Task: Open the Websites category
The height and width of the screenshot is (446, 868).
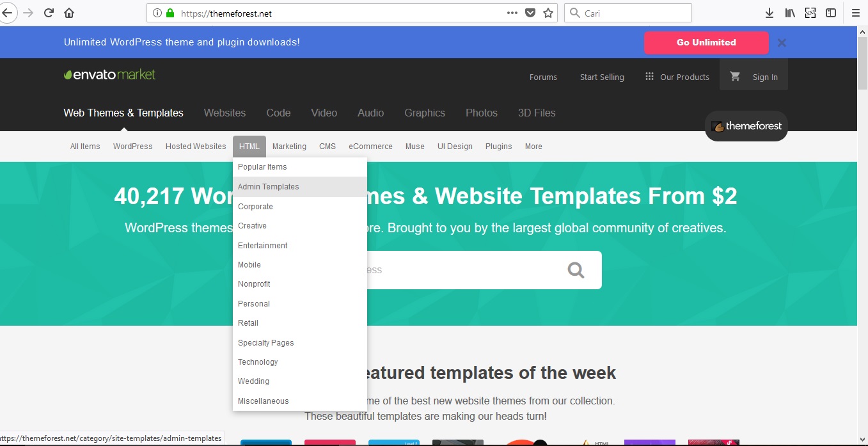Action: click(x=225, y=113)
